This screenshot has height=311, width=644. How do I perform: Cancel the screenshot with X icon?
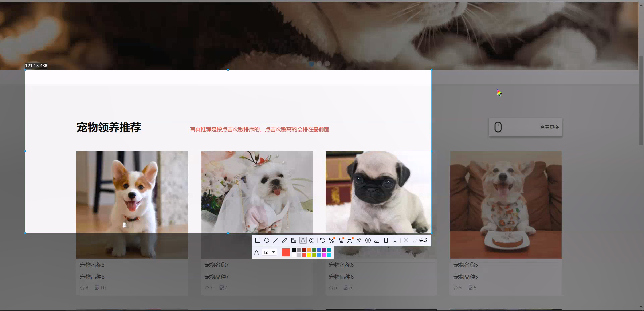(406, 240)
